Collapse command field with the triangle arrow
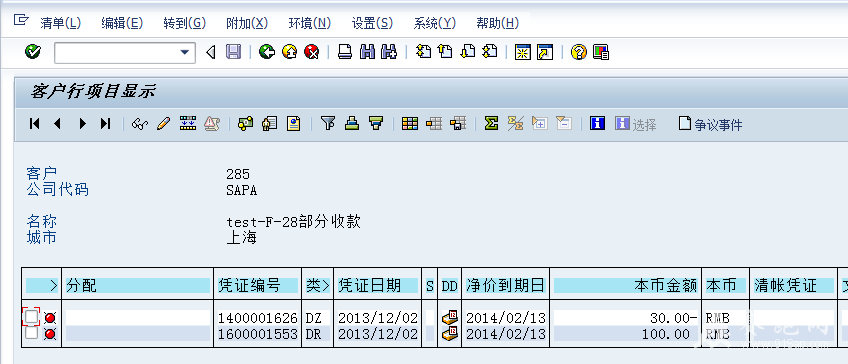 [211, 52]
